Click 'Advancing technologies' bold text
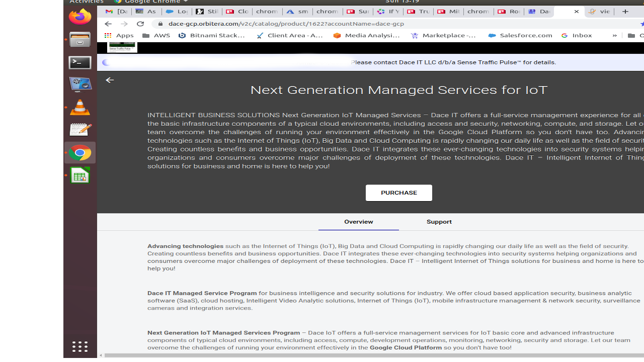644x362 pixels. tap(185, 246)
